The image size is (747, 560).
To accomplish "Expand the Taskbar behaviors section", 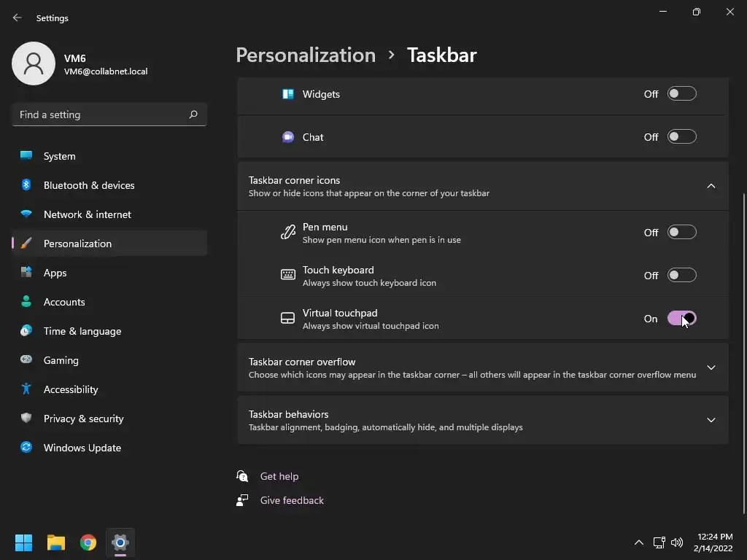I will pos(711,420).
